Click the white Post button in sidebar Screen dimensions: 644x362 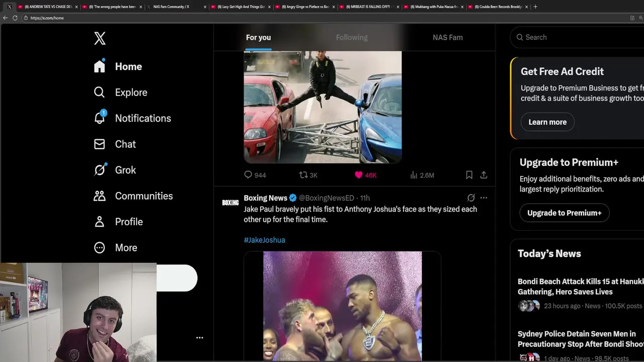point(177,278)
